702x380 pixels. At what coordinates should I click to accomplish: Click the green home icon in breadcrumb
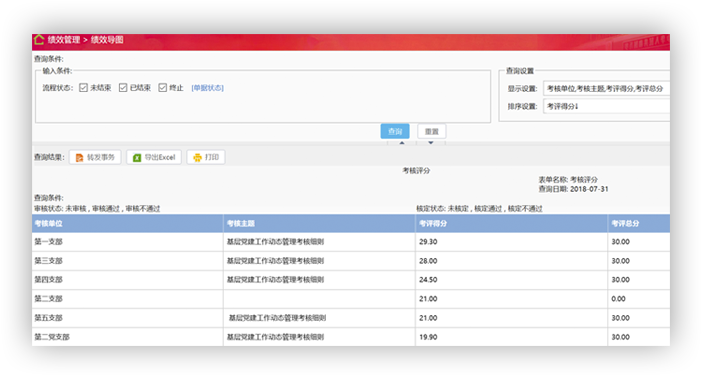tap(39, 39)
